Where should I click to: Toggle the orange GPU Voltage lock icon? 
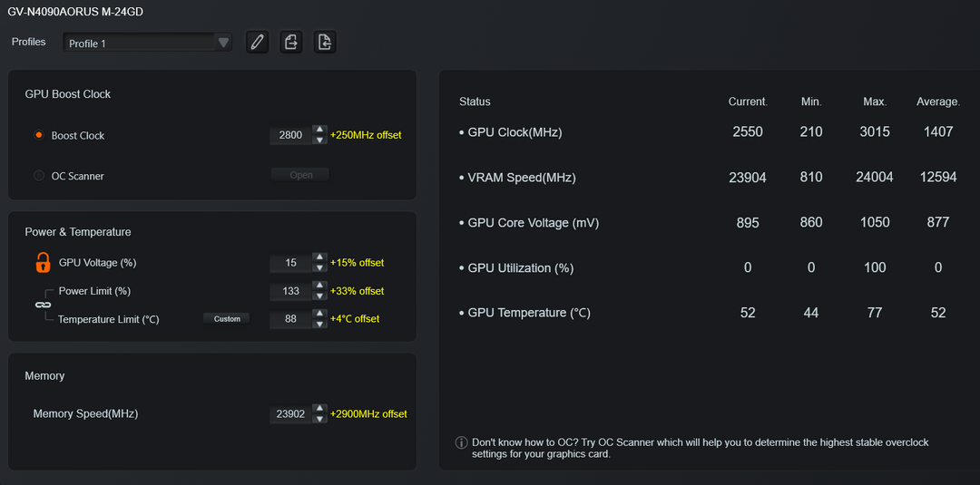tap(43, 262)
